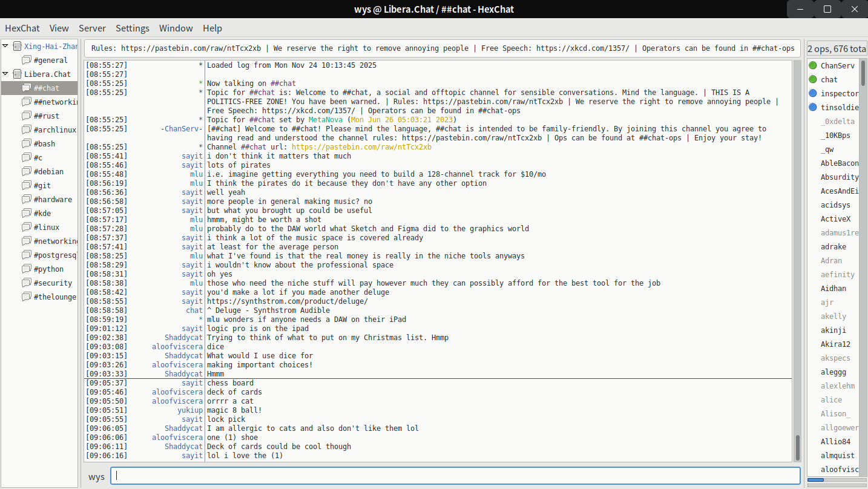Click the #python channel icon in tree
Viewport: 868px width, 489px height.
click(27, 269)
